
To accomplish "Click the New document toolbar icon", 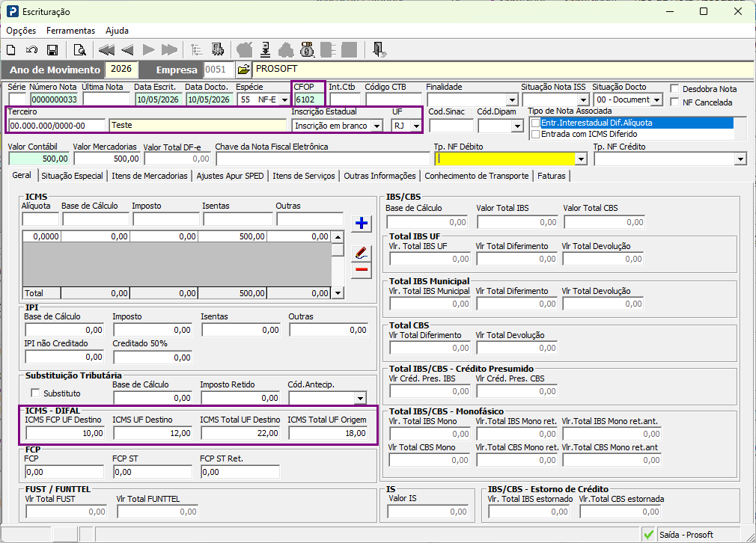I will [10, 49].
